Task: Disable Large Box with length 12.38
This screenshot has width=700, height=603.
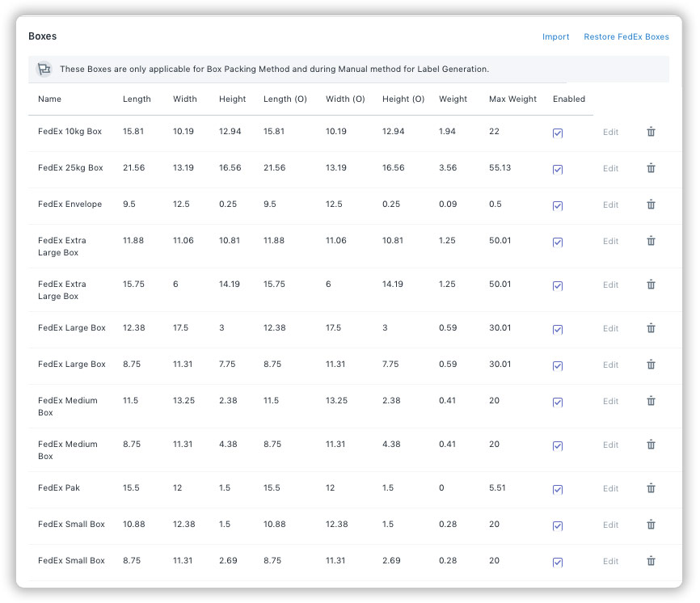Action: click(x=558, y=330)
